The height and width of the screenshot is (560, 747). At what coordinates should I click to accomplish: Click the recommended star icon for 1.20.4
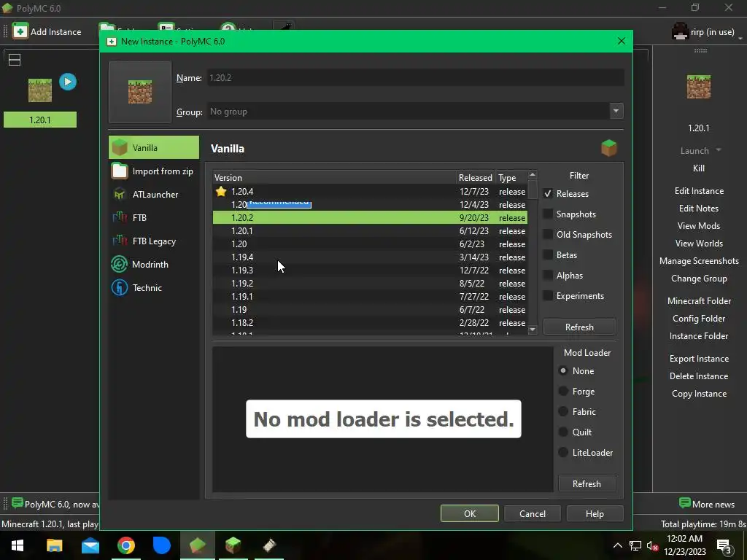tap(220, 192)
